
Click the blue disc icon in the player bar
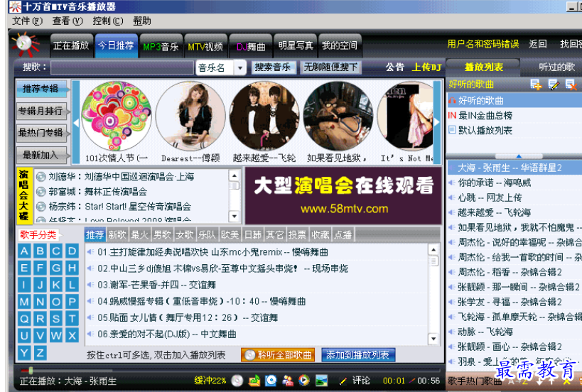click(271, 381)
